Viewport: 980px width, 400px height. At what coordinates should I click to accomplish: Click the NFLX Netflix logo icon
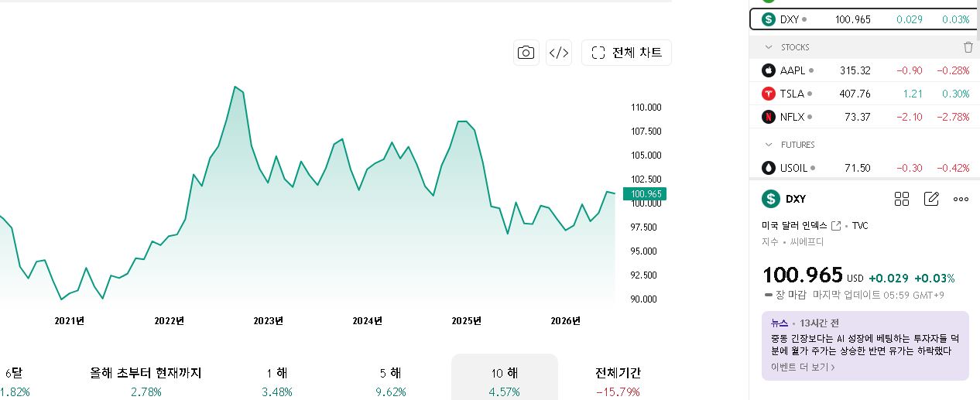coord(769,117)
